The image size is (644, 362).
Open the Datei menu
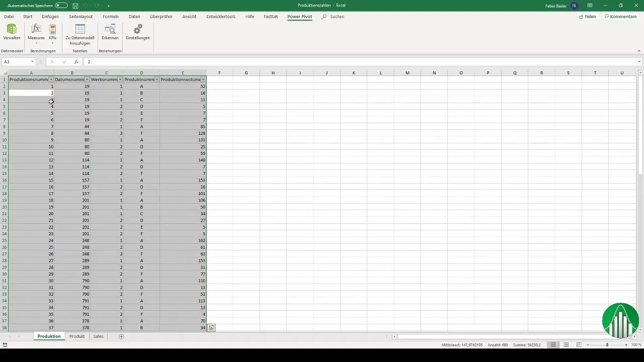(9, 17)
